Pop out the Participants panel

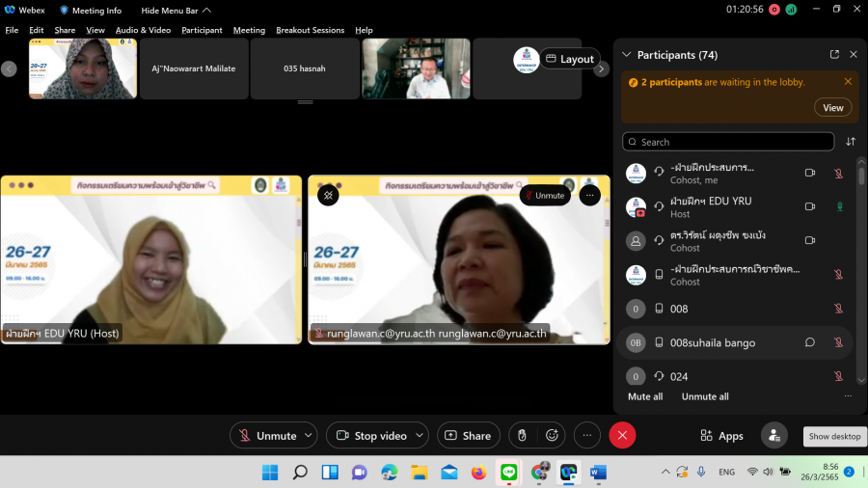pos(834,55)
